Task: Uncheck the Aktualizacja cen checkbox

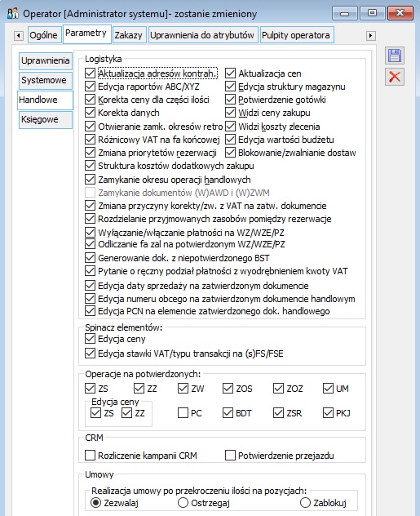Action: (230, 73)
